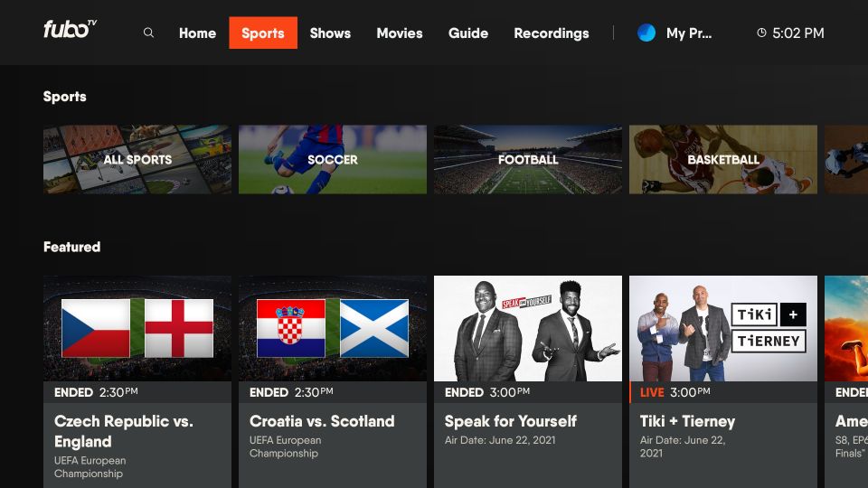This screenshot has width=868, height=488.
Task: Click 'UEFA European Championship' under Croatia vs. Scotland
Action: (x=285, y=446)
